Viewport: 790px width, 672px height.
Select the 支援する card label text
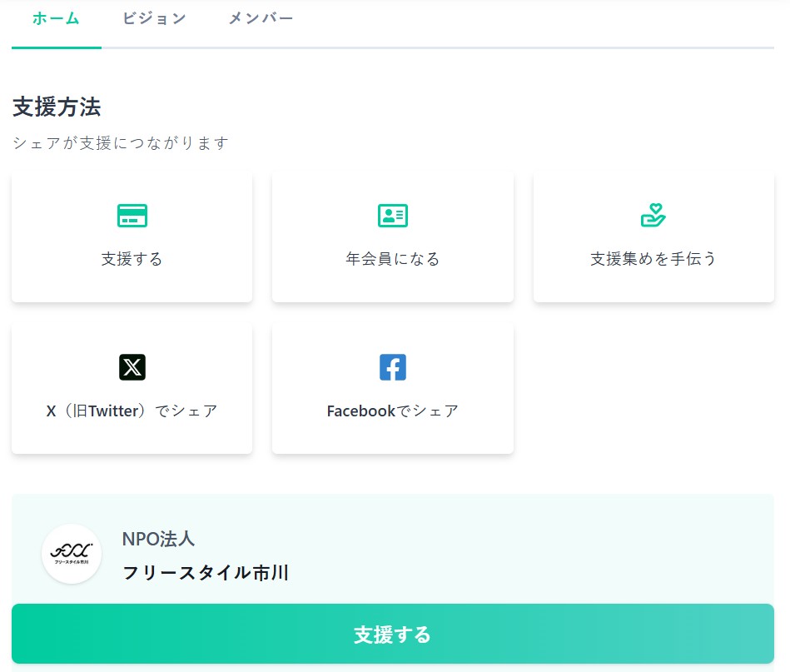coord(132,259)
